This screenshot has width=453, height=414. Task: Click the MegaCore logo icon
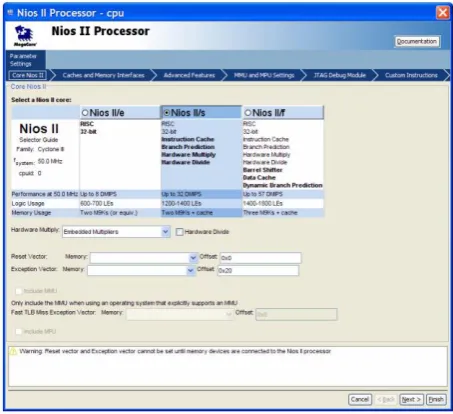pyautogui.click(x=25, y=36)
